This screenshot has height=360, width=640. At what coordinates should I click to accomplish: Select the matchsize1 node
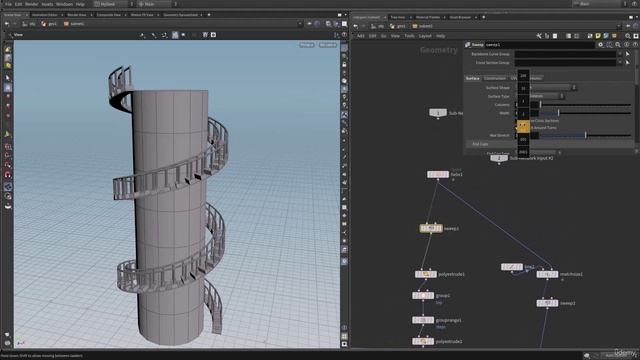[547, 274]
